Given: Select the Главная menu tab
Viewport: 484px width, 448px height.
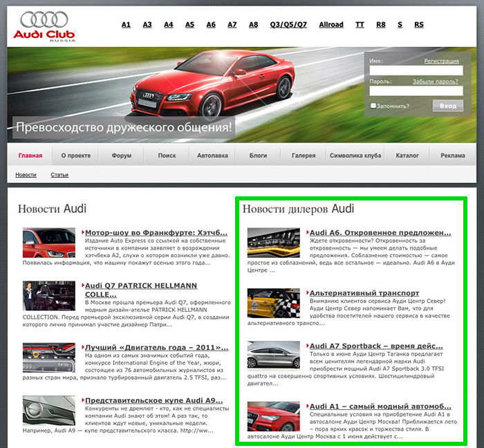Looking at the screenshot, I should (x=30, y=156).
